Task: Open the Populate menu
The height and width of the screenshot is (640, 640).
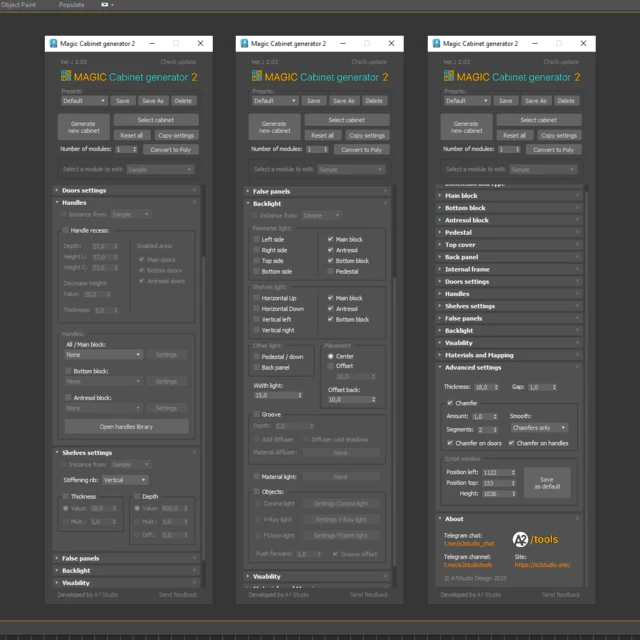Action: click(71, 4)
